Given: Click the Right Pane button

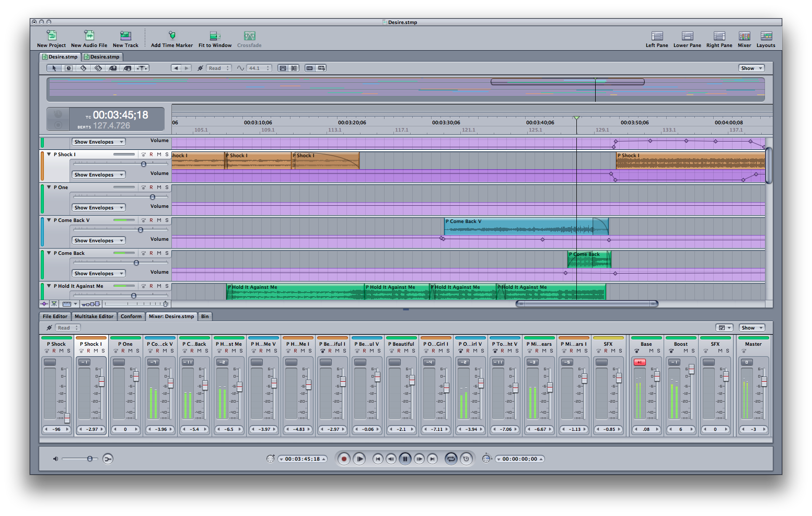Looking at the screenshot, I should pos(719,36).
